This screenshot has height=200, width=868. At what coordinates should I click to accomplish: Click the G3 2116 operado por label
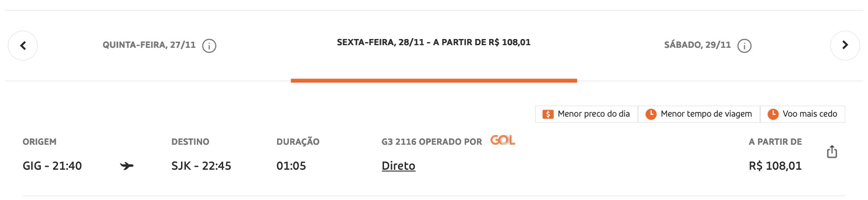[431, 142]
